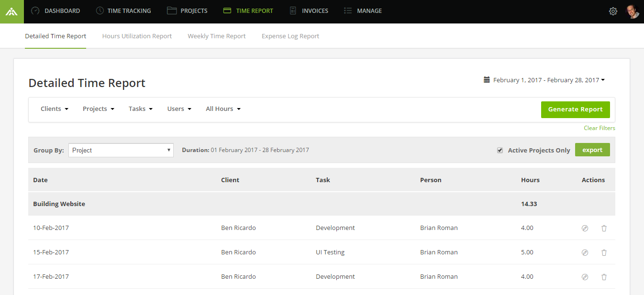This screenshot has height=295, width=644.
Task: Open Time Report in top navigation
Action: tap(248, 11)
